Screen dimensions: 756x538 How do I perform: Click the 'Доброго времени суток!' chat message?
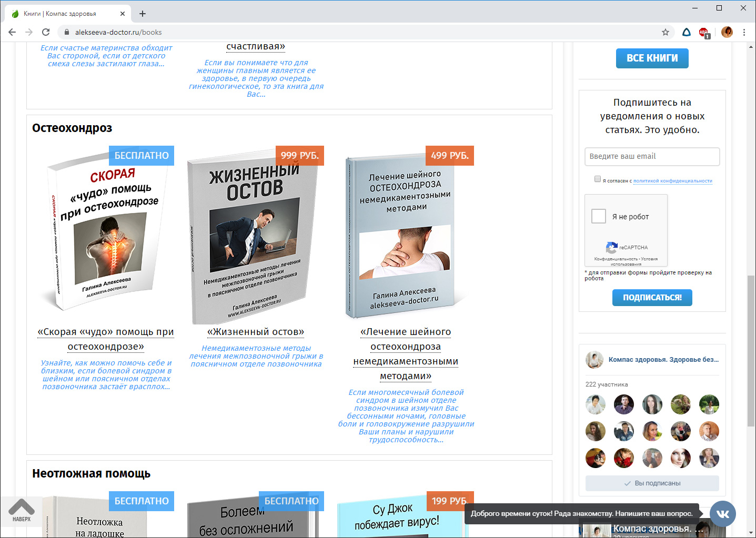point(582,514)
